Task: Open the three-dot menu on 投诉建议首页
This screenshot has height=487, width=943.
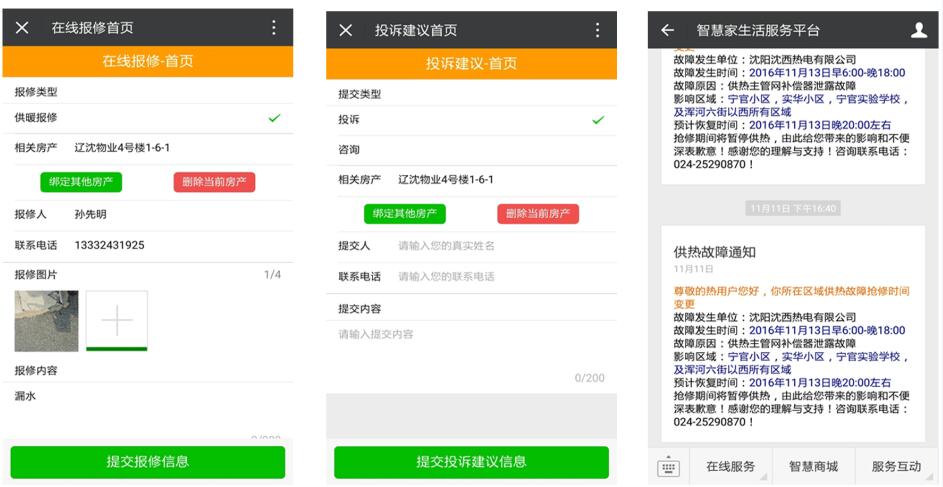Action: pos(597,30)
